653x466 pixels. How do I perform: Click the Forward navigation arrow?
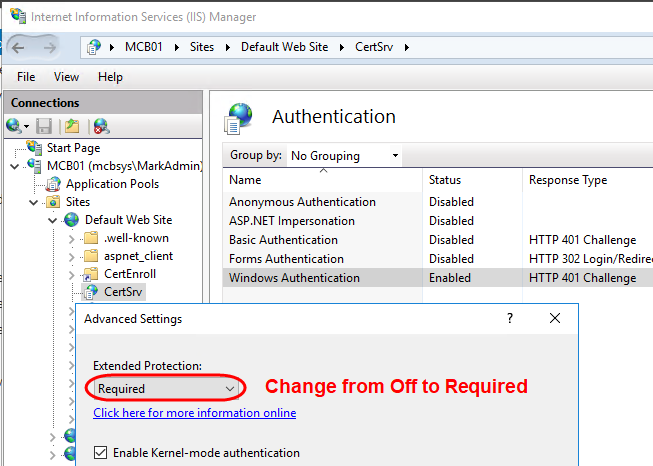(x=50, y=48)
